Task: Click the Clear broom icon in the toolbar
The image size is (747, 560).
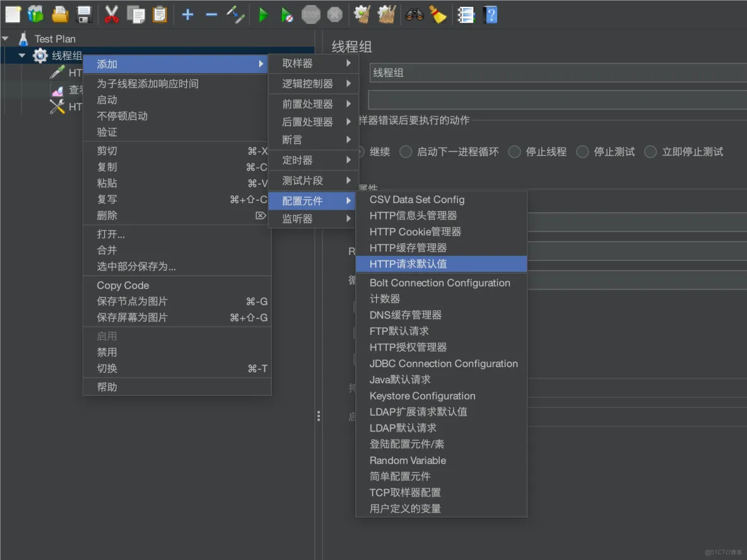Action: click(x=439, y=14)
